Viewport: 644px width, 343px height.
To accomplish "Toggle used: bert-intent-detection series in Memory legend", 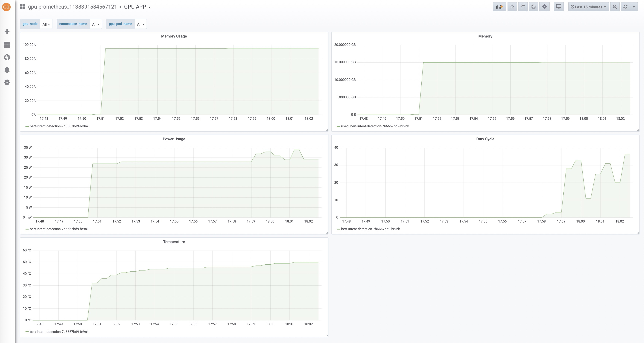I will point(375,126).
